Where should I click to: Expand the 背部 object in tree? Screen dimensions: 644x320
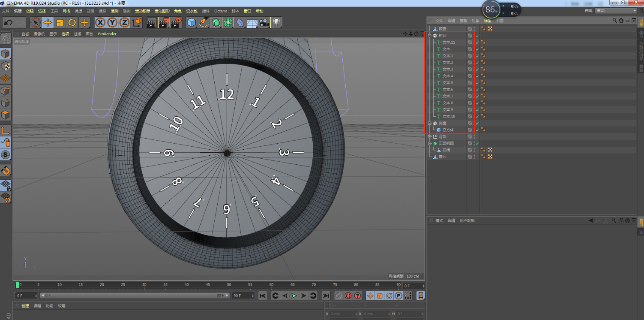point(430,136)
